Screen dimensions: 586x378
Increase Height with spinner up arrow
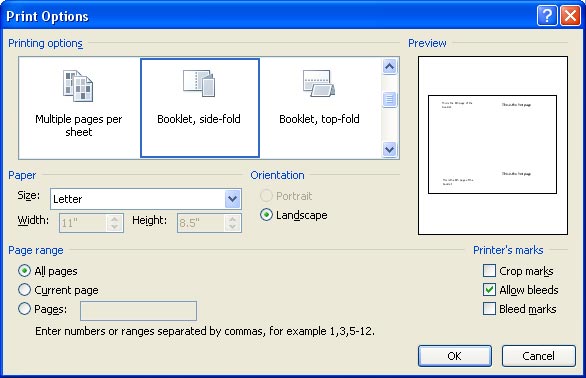tap(232, 219)
